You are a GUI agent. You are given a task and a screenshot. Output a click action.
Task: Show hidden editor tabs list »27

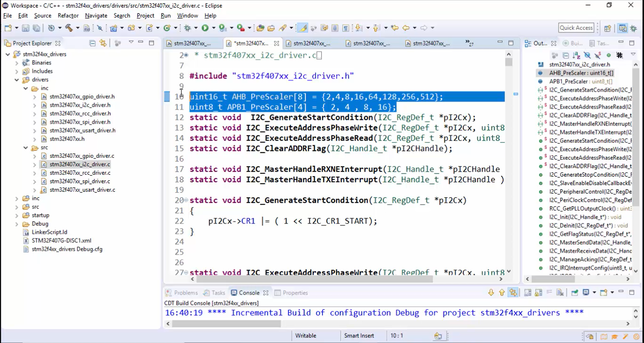pyautogui.click(x=469, y=43)
